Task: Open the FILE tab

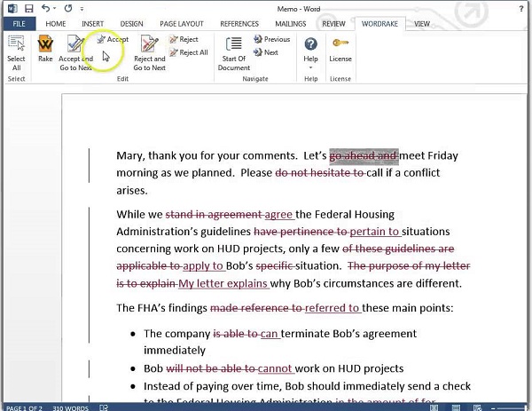Action: (19, 24)
